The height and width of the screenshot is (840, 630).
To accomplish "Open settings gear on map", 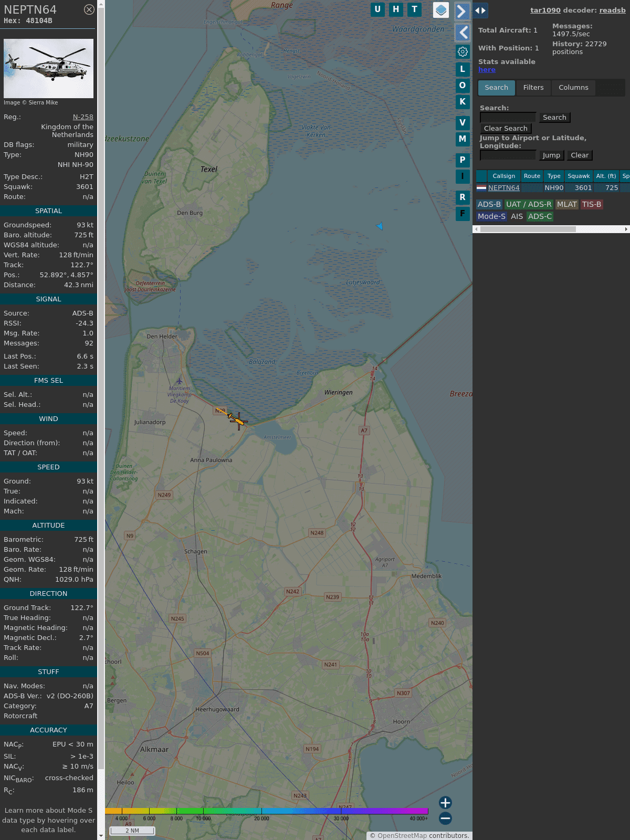I will tap(463, 51).
